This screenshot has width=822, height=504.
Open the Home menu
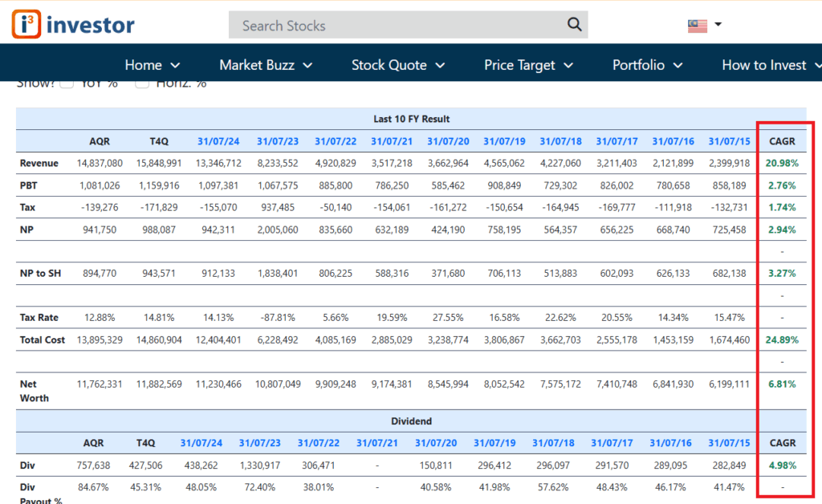[x=153, y=65]
